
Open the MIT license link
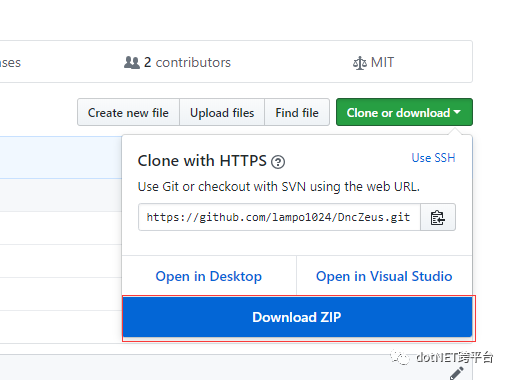[374, 63]
